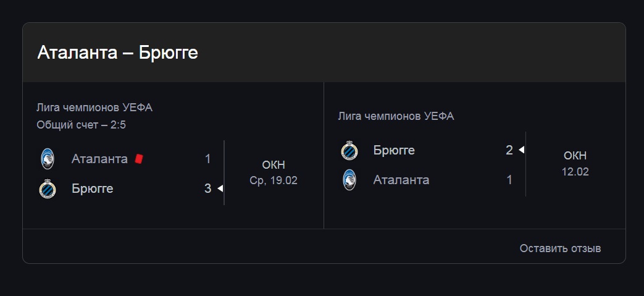
Task: Click the ОКН status above 12.02
Action: tap(575, 156)
